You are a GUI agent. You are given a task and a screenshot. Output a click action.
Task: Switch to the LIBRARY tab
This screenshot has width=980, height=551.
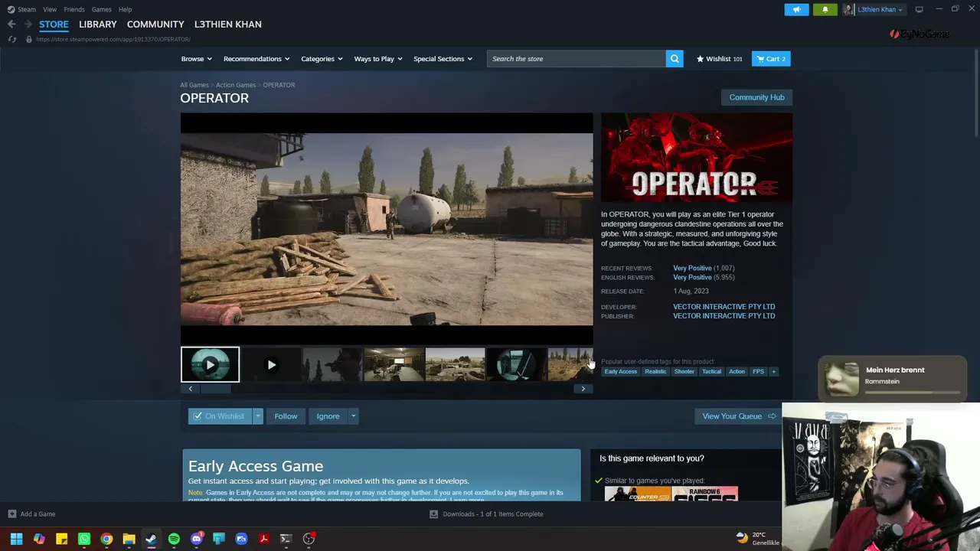click(98, 24)
